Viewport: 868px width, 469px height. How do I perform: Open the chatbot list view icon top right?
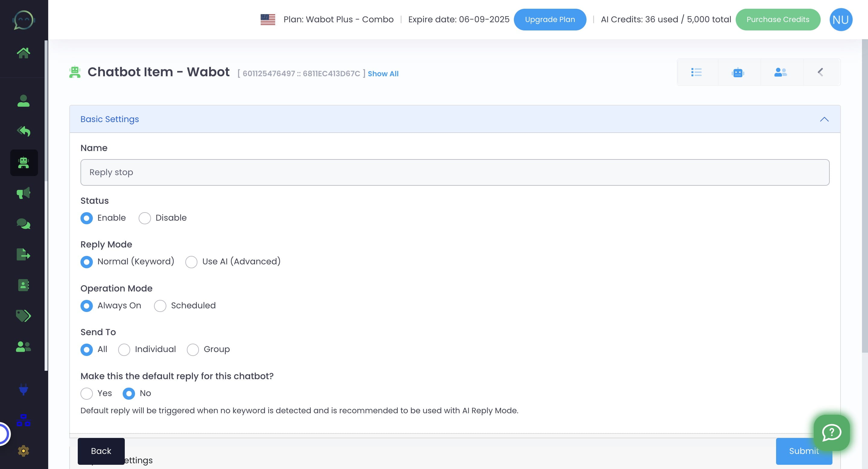point(697,72)
